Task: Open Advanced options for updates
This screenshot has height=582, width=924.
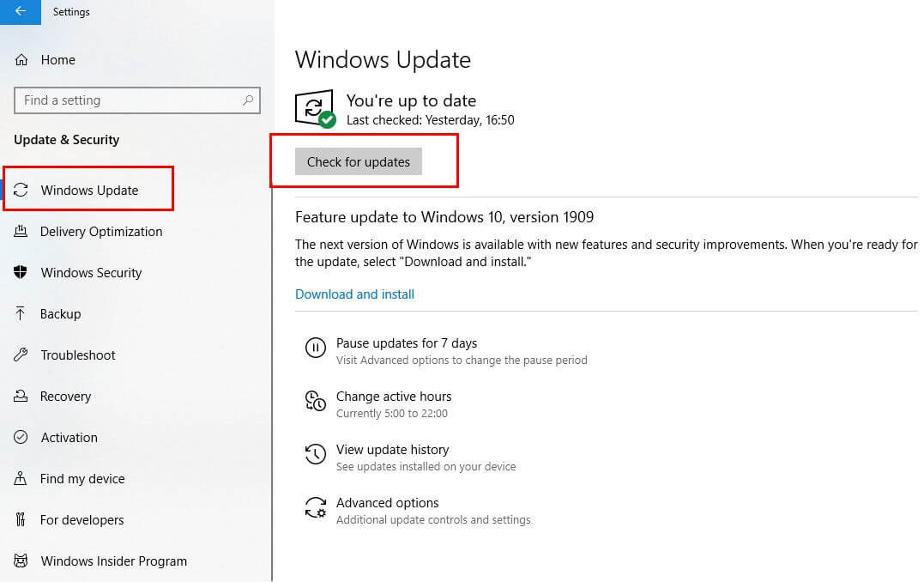Action: coord(387,503)
